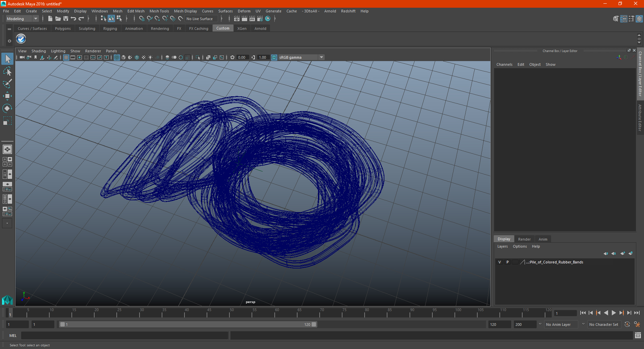This screenshot has height=349, width=644.
Task: Switch to Render layer tab
Action: pyautogui.click(x=524, y=239)
